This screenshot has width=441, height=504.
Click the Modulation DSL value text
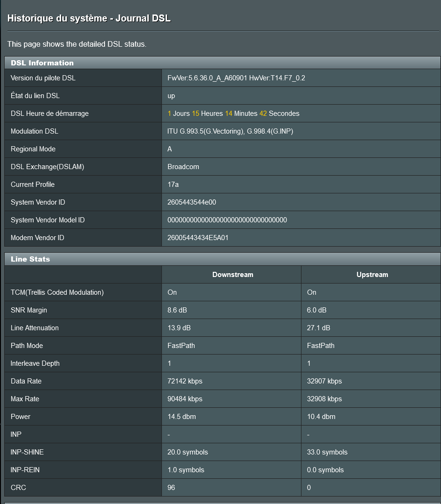[x=230, y=131]
